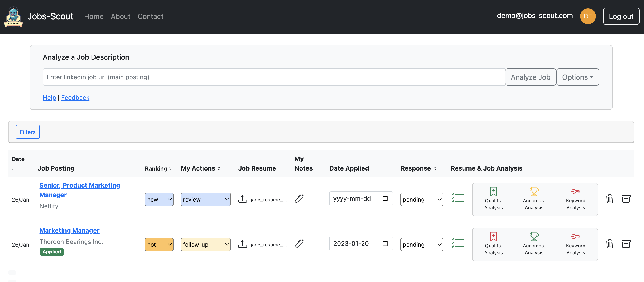The image size is (644, 282).
Task: Click Thordon Bearings Inc. company name
Action: pos(71,242)
